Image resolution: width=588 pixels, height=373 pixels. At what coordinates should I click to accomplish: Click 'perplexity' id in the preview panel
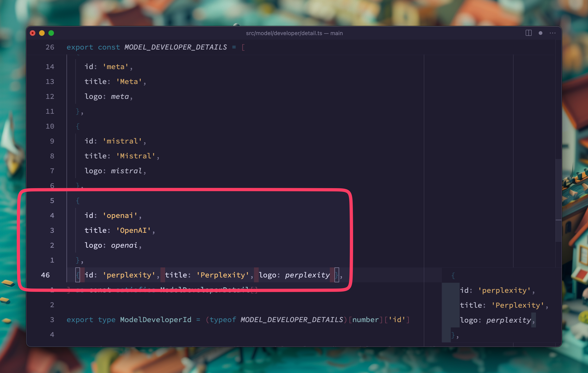504,290
